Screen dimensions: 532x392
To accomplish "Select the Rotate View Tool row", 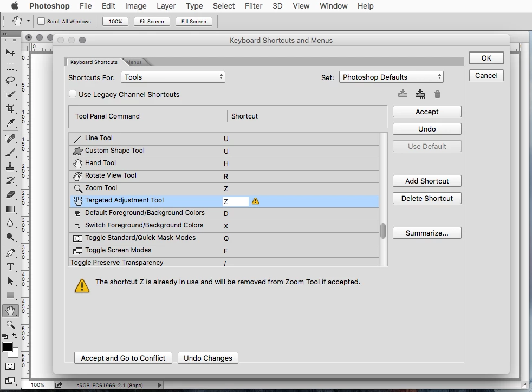I will 224,175.
